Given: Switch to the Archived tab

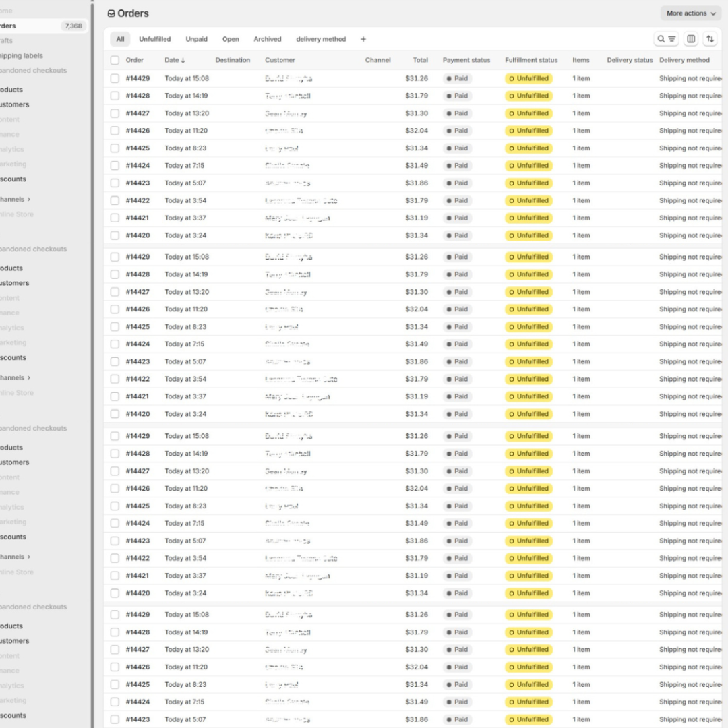Looking at the screenshot, I should coord(268,39).
